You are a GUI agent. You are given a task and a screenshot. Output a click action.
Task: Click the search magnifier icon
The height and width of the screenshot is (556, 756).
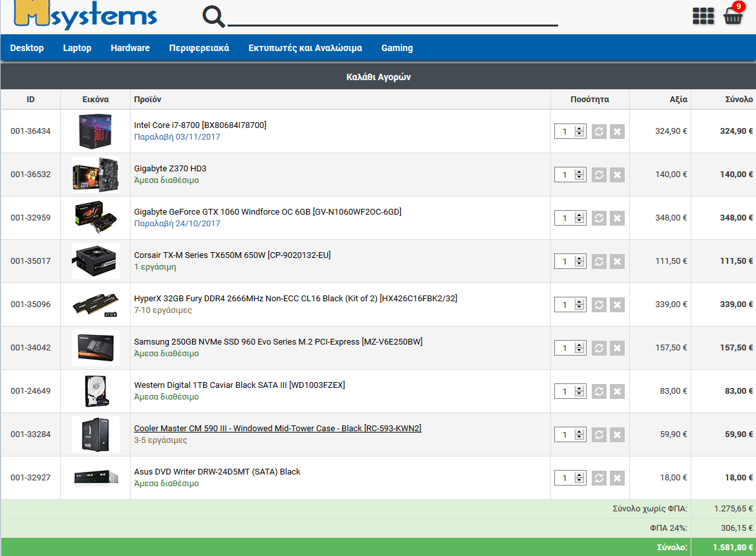213,16
